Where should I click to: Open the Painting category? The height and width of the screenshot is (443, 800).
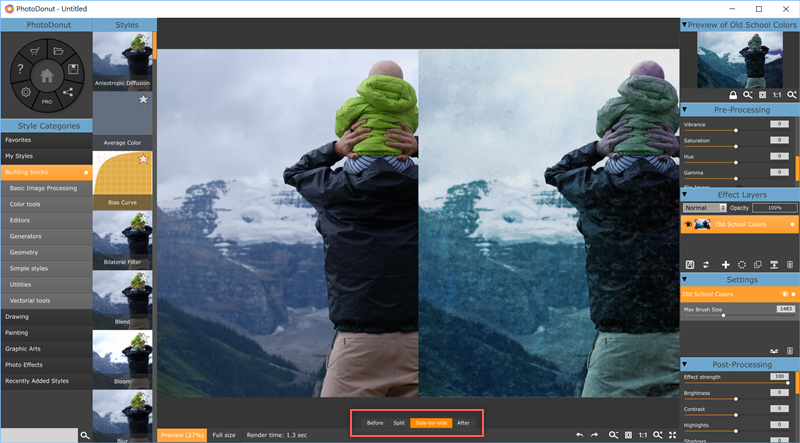[x=46, y=333]
